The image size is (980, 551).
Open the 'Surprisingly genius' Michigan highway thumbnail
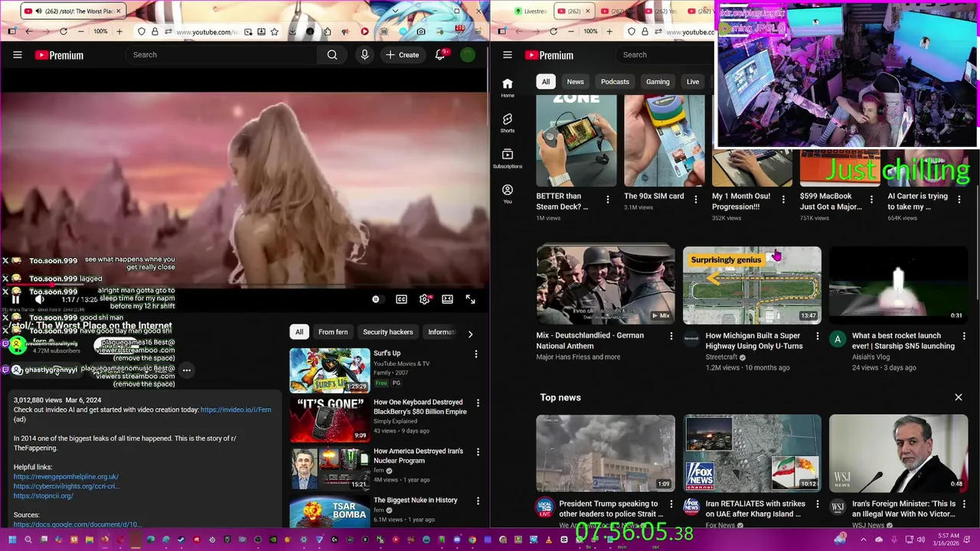tap(752, 285)
